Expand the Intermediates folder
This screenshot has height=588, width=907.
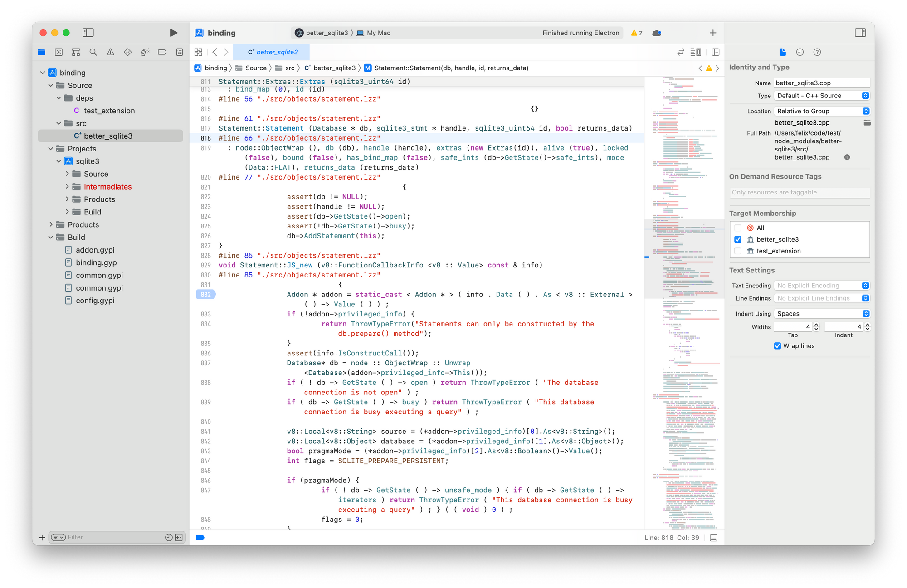click(x=67, y=186)
